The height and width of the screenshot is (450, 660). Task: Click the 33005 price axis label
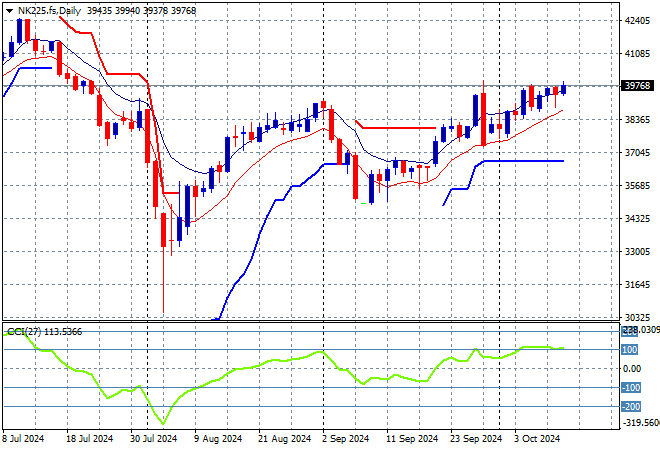click(636, 251)
